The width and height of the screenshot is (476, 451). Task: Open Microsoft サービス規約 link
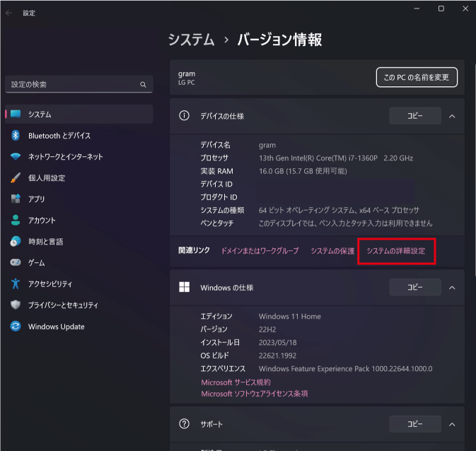(236, 382)
